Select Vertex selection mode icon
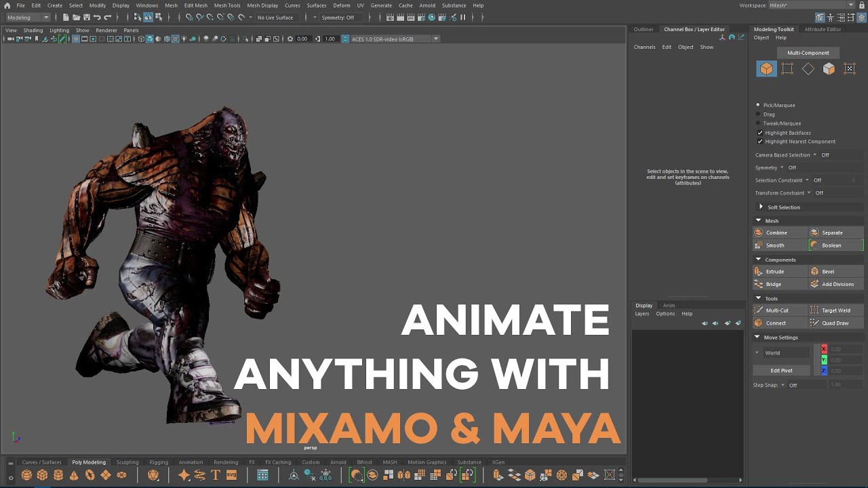The width and height of the screenshot is (868, 488). pyautogui.click(x=787, y=68)
